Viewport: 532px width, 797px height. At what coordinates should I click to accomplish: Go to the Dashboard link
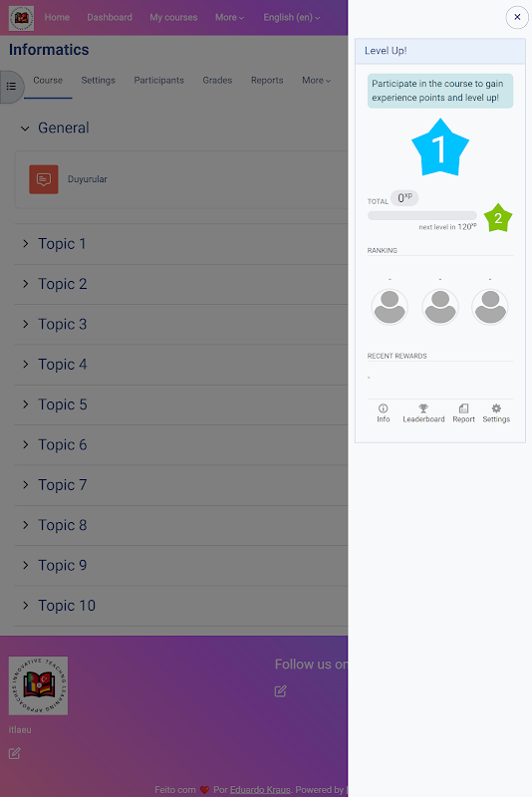tap(110, 17)
